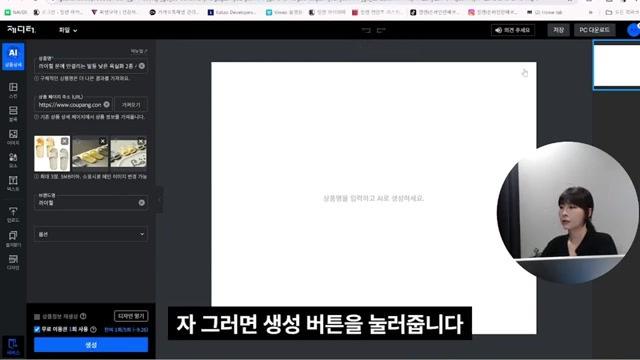Open the Home tab bookmark
640x360 pixels.
(x=544, y=12)
